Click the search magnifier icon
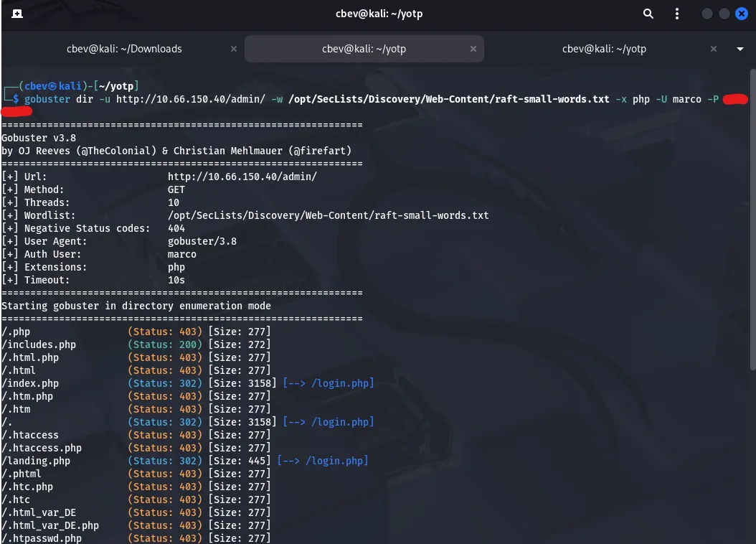Viewport: 756px width, 544px height. click(648, 14)
